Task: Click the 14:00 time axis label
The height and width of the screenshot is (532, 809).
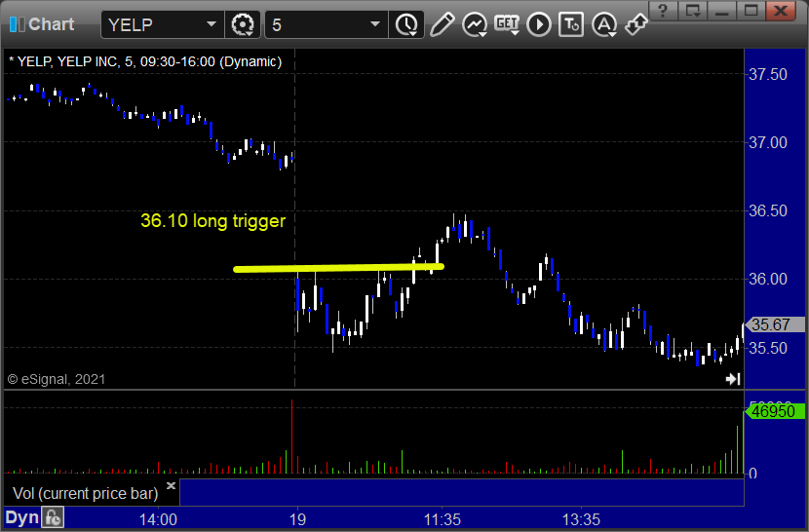Action: coord(158,519)
